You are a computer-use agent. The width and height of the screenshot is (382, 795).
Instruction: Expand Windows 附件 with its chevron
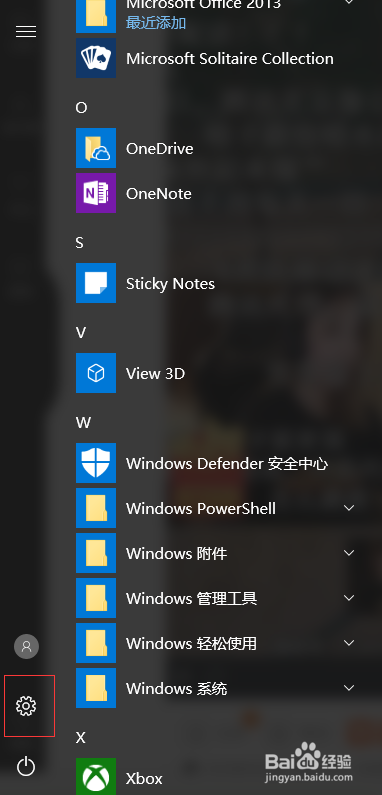pyautogui.click(x=349, y=553)
